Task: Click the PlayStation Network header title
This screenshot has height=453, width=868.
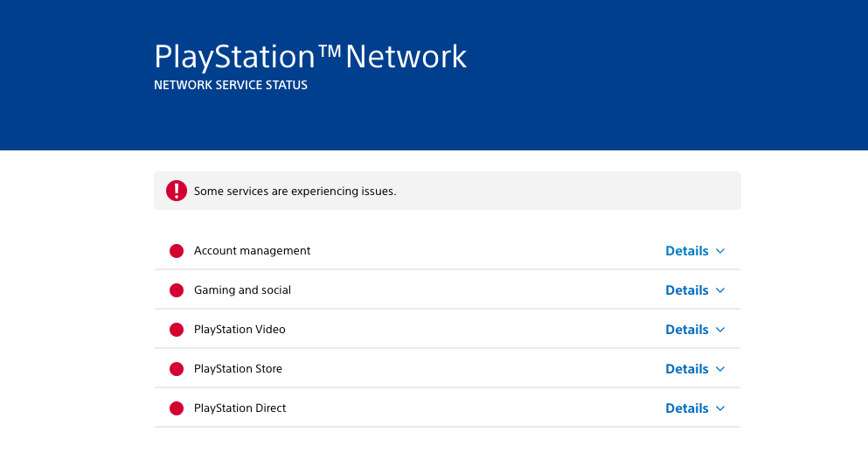Action: (310, 57)
